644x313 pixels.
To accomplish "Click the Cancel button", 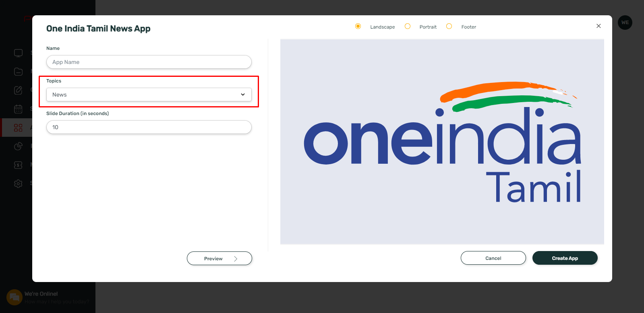I will coord(493,258).
